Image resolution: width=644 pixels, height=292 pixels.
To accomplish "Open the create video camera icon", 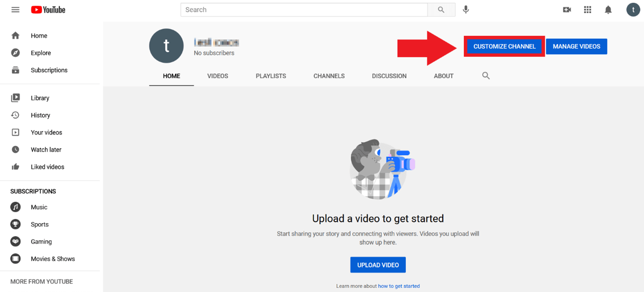I will pyautogui.click(x=567, y=10).
